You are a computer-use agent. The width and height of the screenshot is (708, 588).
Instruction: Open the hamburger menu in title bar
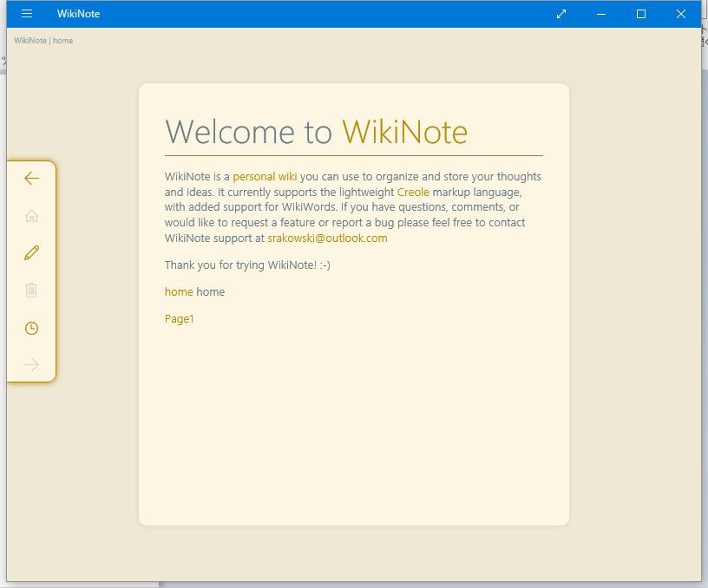pos(27,14)
